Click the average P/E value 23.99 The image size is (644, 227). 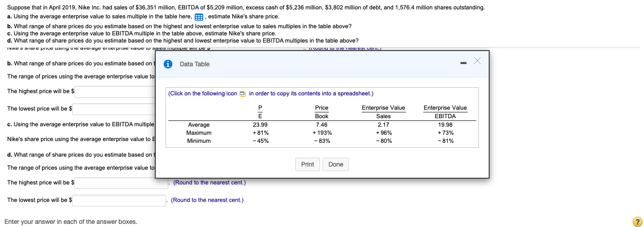[260, 125]
